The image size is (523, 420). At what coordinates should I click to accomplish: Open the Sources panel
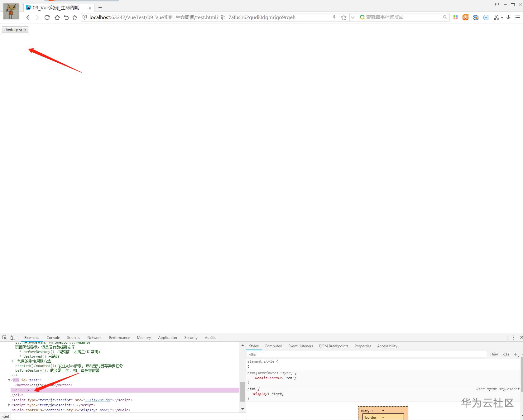pos(74,338)
